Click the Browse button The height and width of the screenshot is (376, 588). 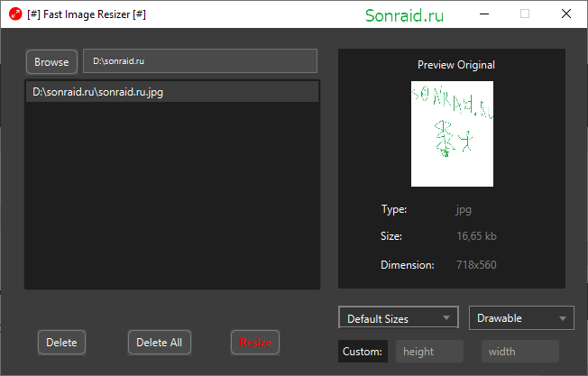tap(51, 62)
